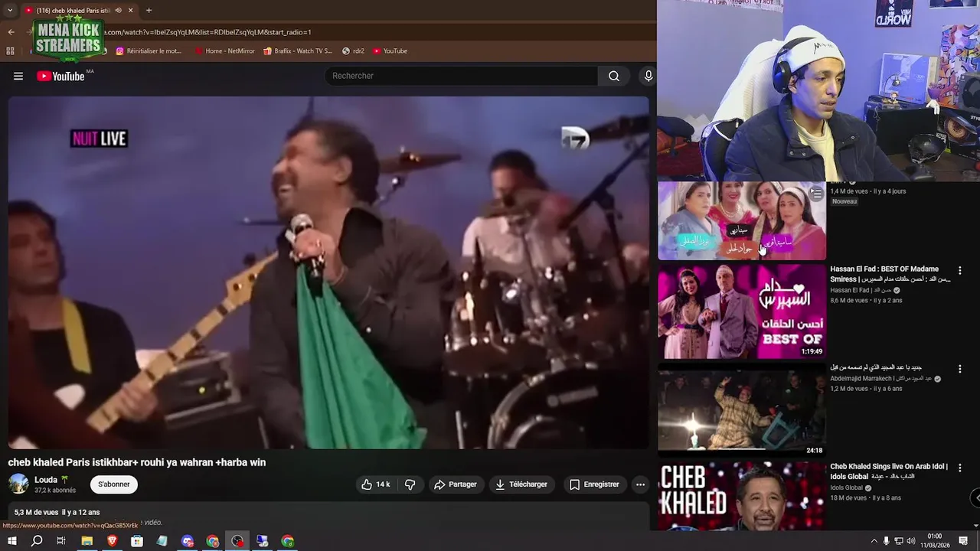Open the Braflix - Watch TV bookmark
The width and height of the screenshot is (980, 551).
298,51
